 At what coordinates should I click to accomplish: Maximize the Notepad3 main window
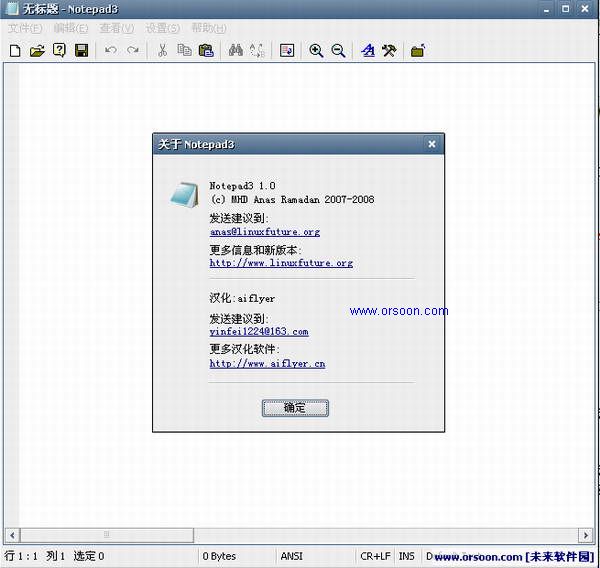[x=566, y=9]
